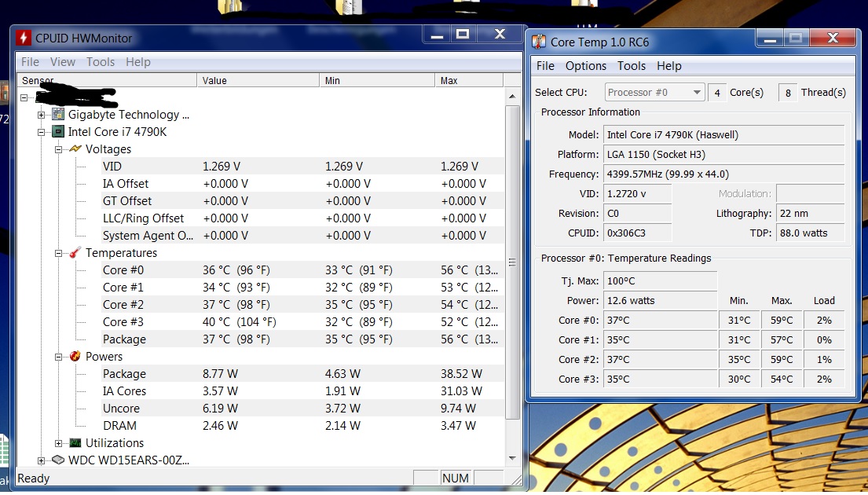
Task: Click the Utilizations graph icon
Action: (x=75, y=442)
